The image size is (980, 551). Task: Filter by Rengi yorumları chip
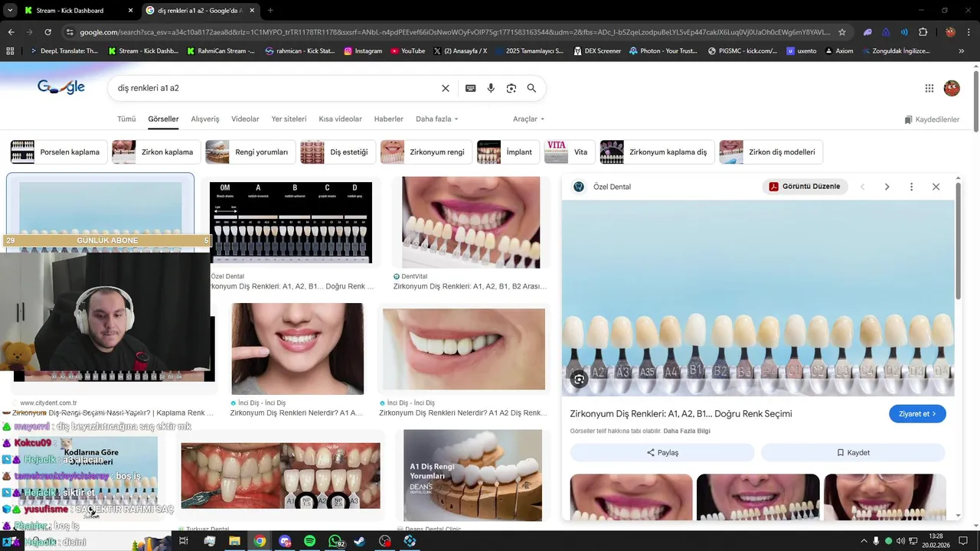click(x=249, y=152)
